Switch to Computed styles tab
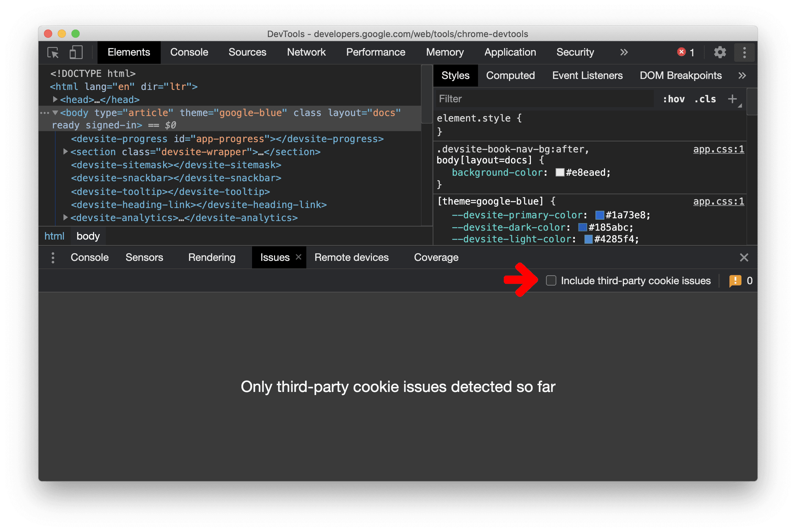The width and height of the screenshot is (796, 532). click(x=510, y=76)
